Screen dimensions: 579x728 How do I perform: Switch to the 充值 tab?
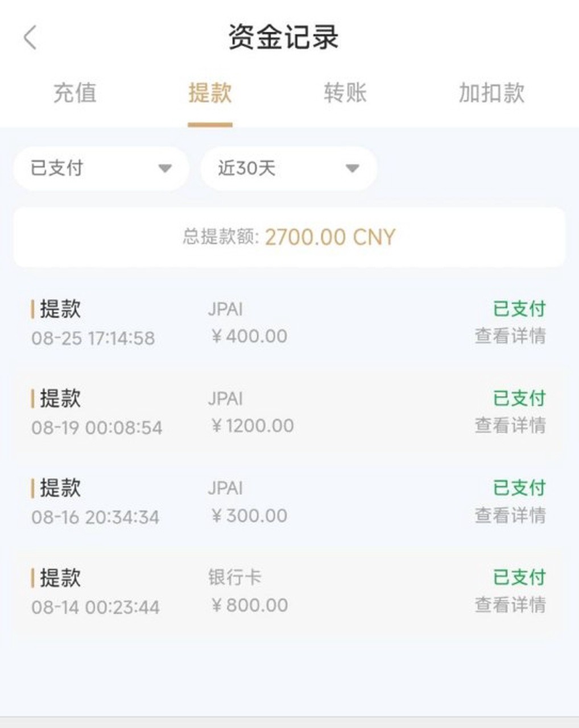[x=75, y=93]
